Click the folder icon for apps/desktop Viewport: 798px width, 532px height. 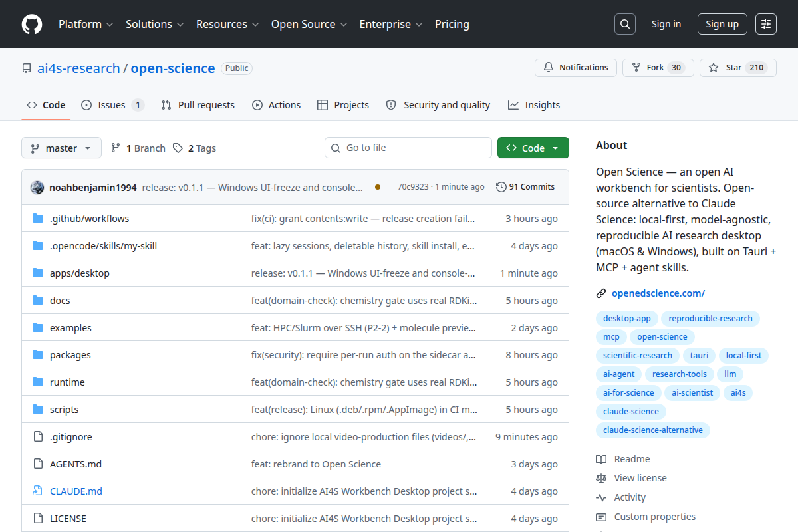pos(38,273)
